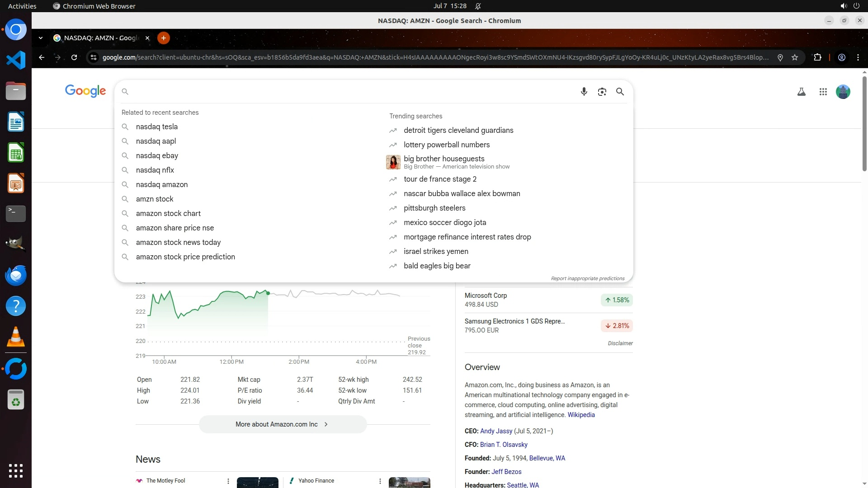The width and height of the screenshot is (868, 488).
Task: Open Ubuntu volume system tray icon
Action: pyautogui.click(x=843, y=6)
